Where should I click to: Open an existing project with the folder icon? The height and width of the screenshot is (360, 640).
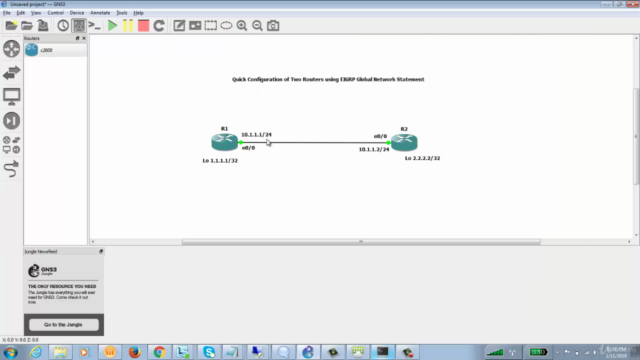pyautogui.click(x=27, y=26)
